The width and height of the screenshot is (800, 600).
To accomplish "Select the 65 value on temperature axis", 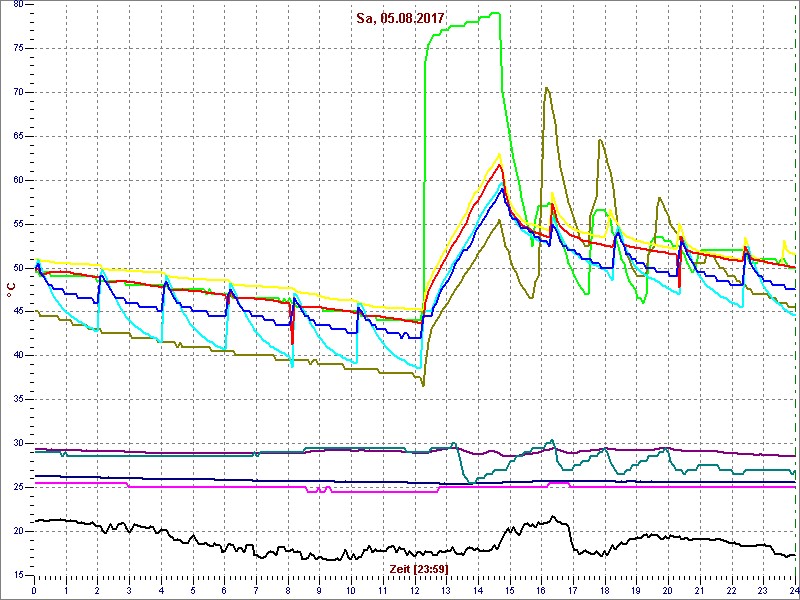I will coord(17,136).
